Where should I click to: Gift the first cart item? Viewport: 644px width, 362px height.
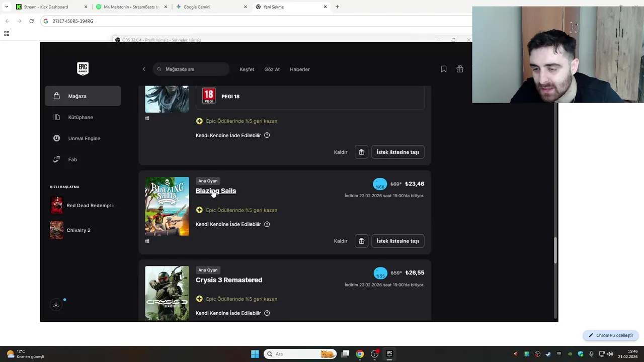click(x=361, y=152)
